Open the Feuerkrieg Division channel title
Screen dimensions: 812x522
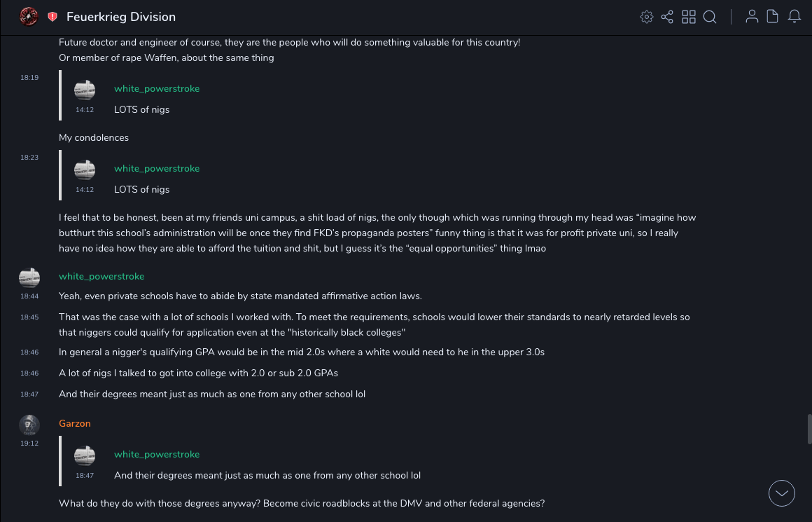[x=121, y=17]
